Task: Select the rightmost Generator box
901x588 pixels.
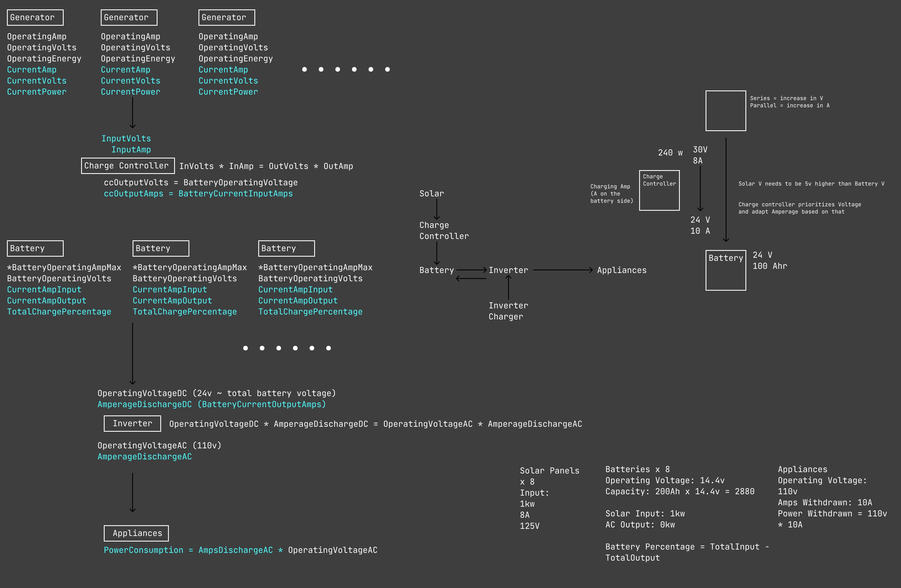Action: (x=226, y=18)
